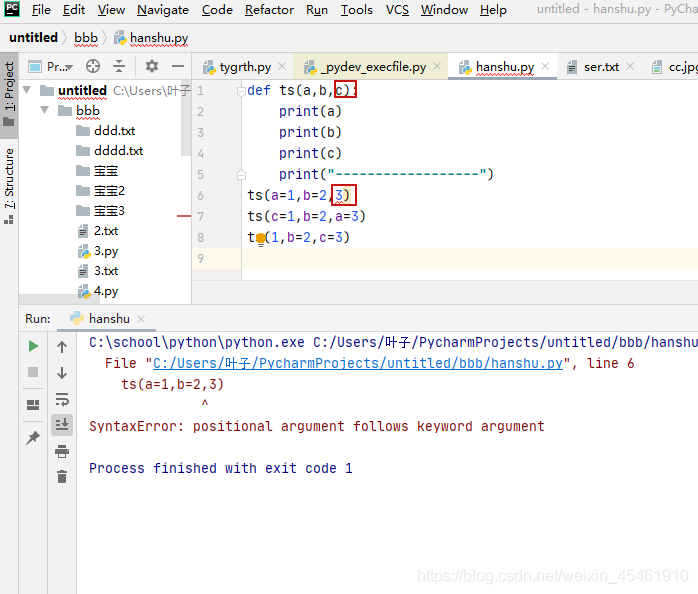Open the Navigate menu

coord(162,9)
